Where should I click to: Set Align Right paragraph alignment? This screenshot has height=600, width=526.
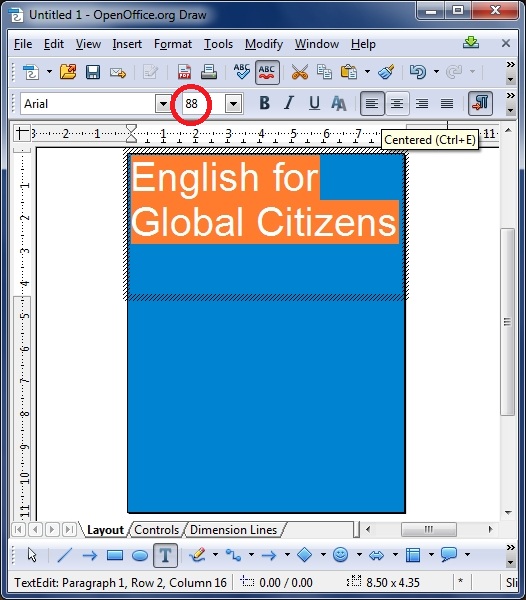coord(422,103)
